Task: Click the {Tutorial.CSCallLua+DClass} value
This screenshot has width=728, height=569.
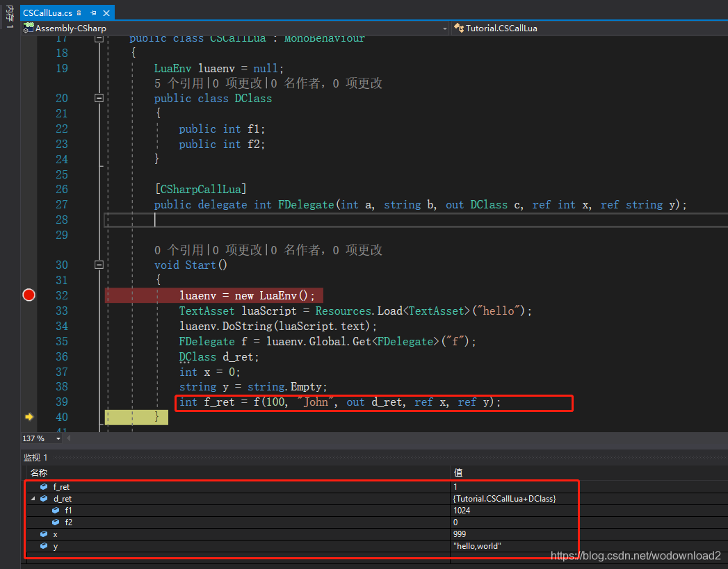Action: [x=504, y=499]
